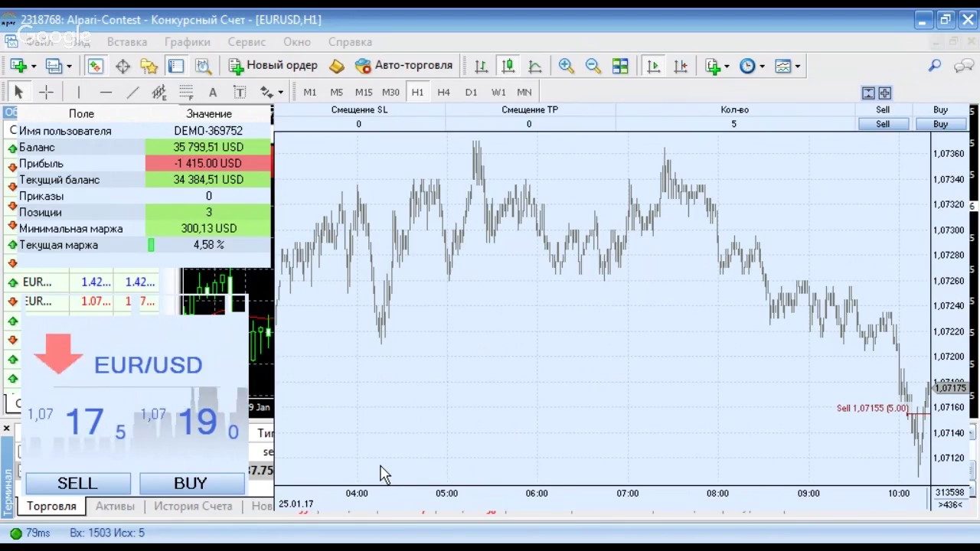Viewport: 980px width, 551px height.
Task: Switch chart to candlesticks
Action: [x=508, y=66]
